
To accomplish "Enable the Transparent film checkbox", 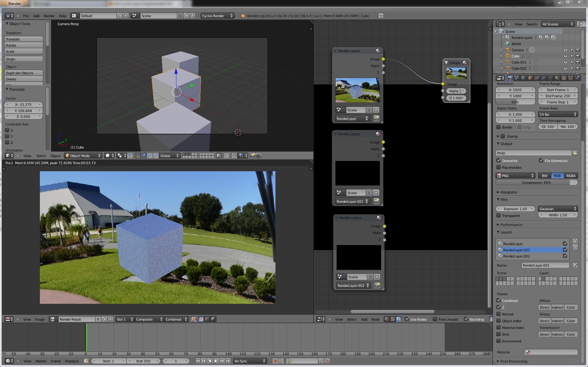I will [x=498, y=216].
